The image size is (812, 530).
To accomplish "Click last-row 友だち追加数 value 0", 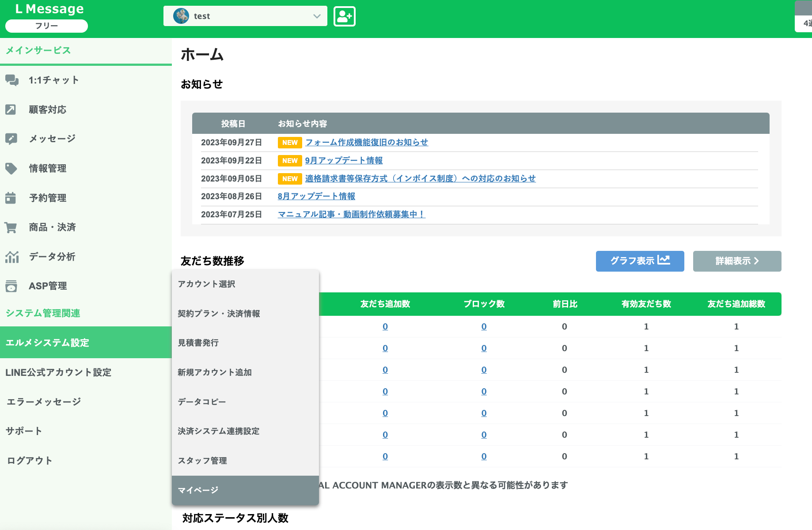I will [385, 457].
